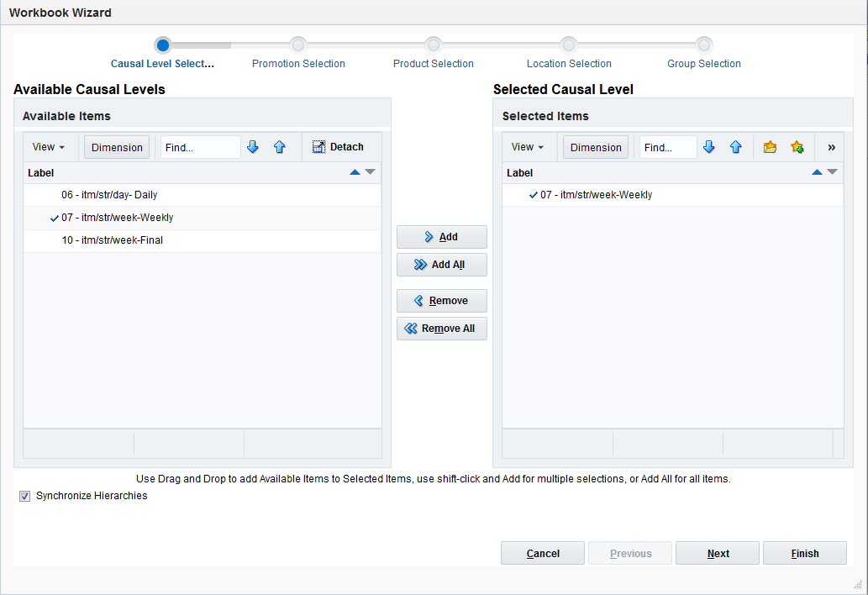Screen dimensions: 868x595
Task: Click the Next button
Action: [x=718, y=553]
